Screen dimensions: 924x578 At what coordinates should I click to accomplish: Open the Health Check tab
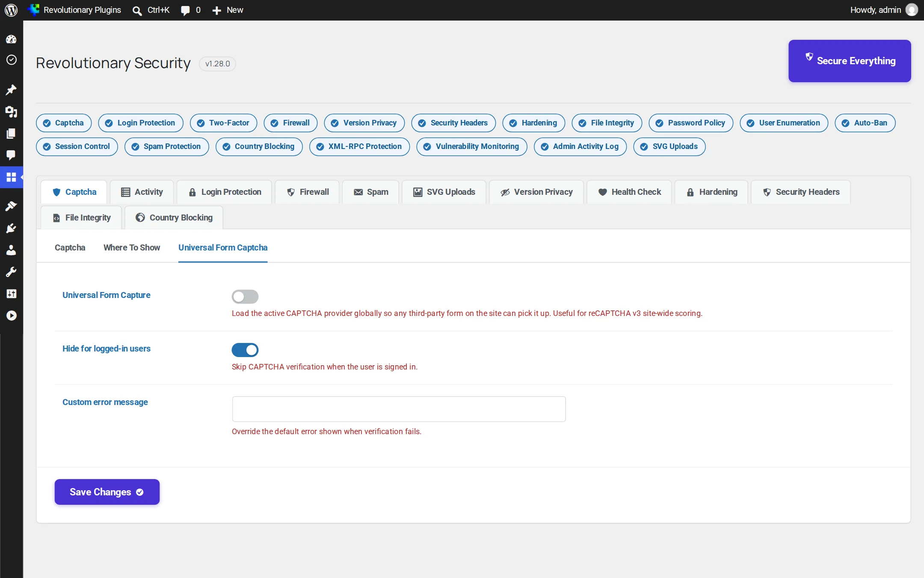click(629, 192)
